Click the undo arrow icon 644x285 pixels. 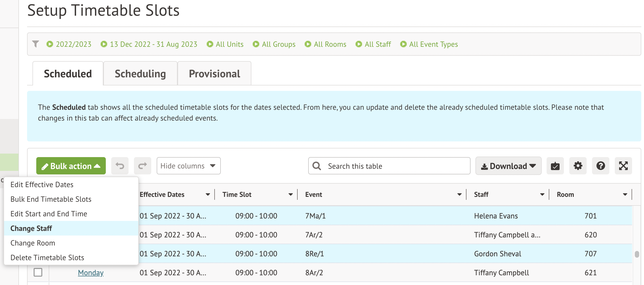coord(120,166)
